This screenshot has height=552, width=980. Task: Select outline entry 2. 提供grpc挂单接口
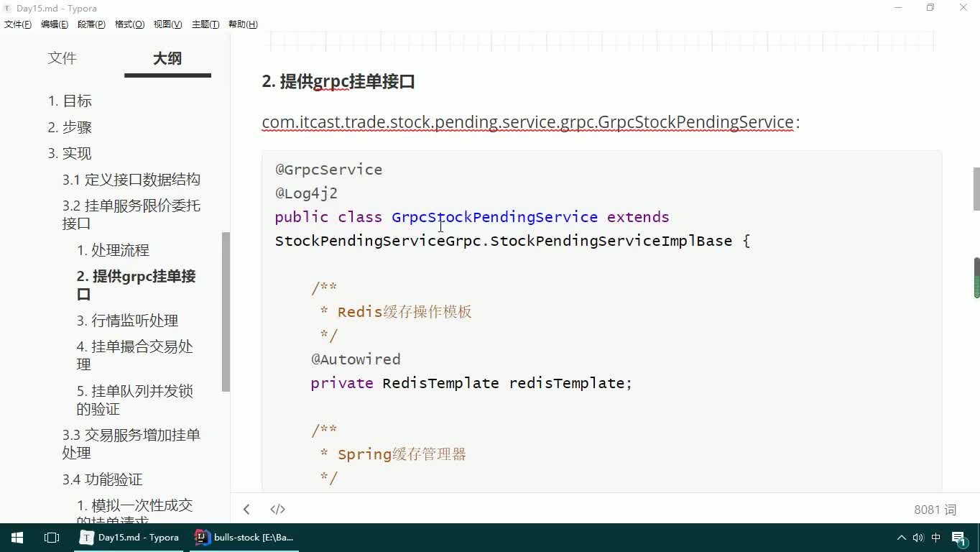coord(136,285)
